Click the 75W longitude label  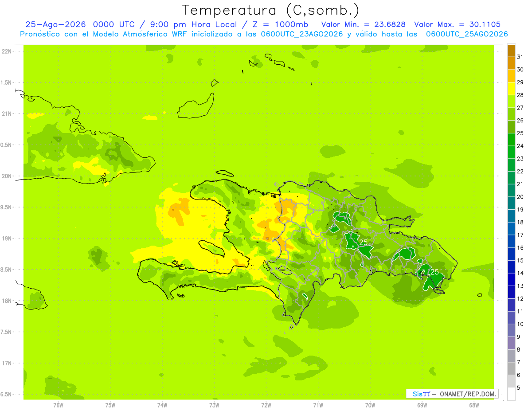(110, 405)
